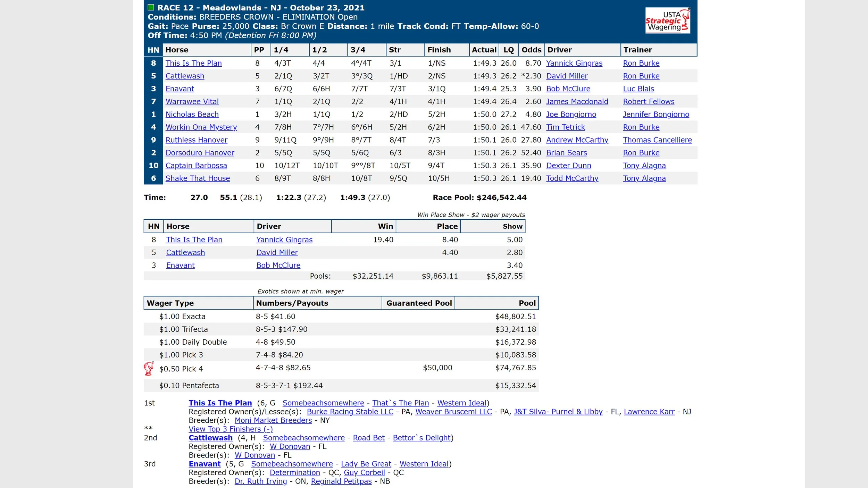Screen dimensions: 868x488
Task: Open J&T Silva- Purnel & Libby link
Action: 558,412
